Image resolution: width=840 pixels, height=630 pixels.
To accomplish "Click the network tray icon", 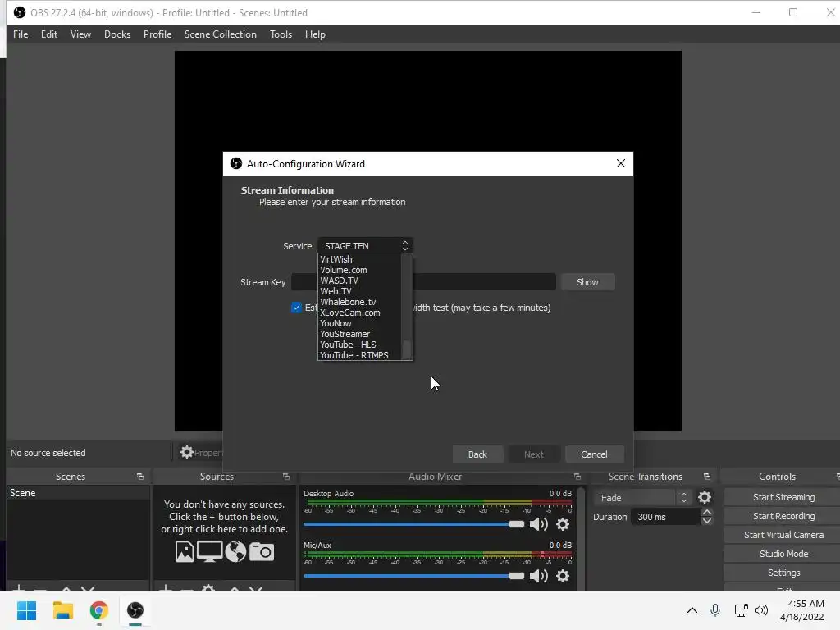I will point(741,610).
